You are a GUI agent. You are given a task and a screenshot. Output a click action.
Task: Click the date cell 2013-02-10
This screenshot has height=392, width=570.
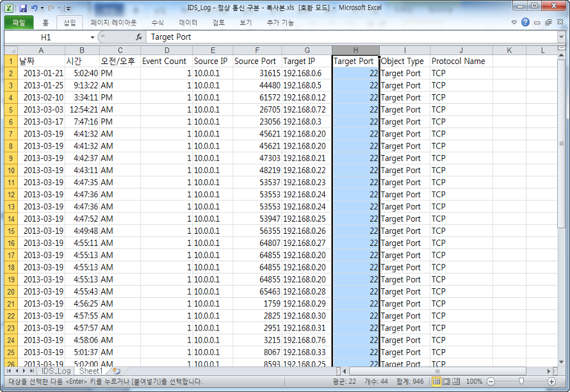(x=41, y=97)
